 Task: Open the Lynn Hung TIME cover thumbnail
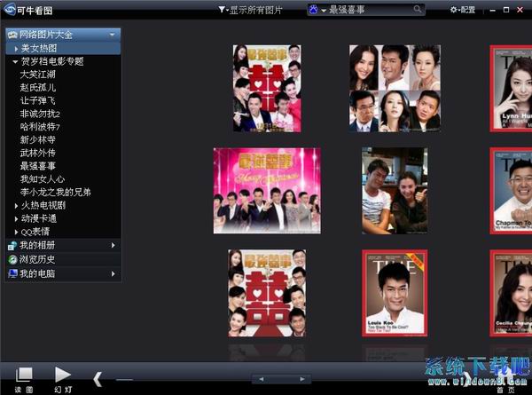(x=511, y=88)
